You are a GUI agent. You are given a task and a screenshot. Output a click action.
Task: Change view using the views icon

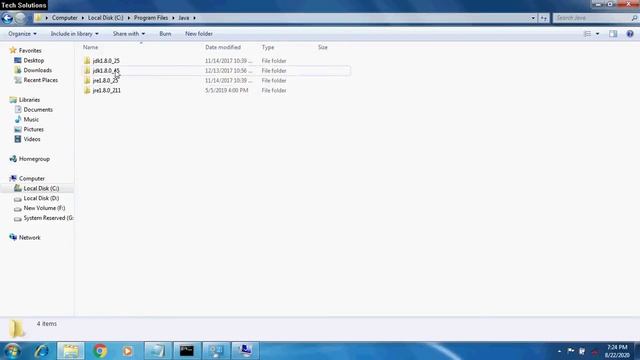pyautogui.click(x=587, y=34)
